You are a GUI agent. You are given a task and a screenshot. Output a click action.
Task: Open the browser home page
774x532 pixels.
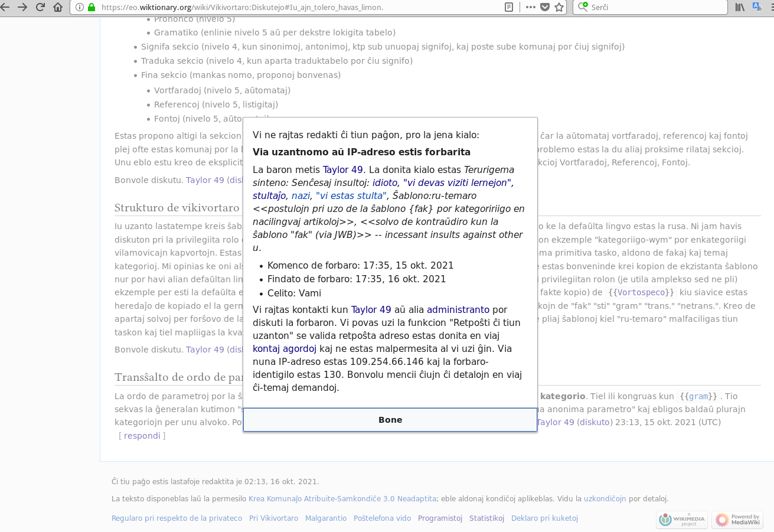[x=58, y=7]
